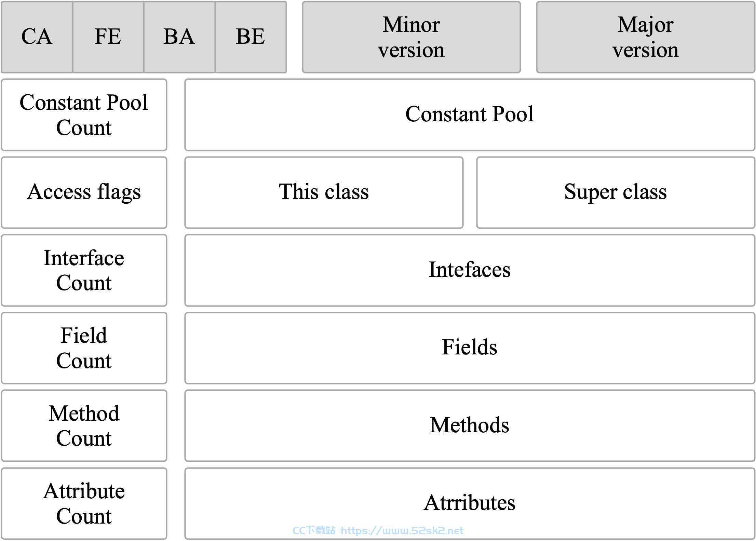The height and width of the screenshot is (541, 756).
Task: Click the Constant Pool Count box
Action: click(84, 115)
